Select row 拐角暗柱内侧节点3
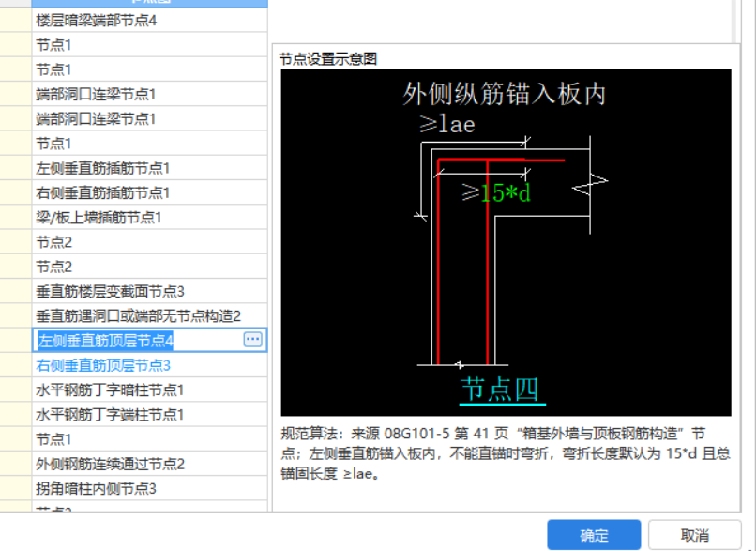The width and height of the screenshot is (756, 551). (149, 488)
